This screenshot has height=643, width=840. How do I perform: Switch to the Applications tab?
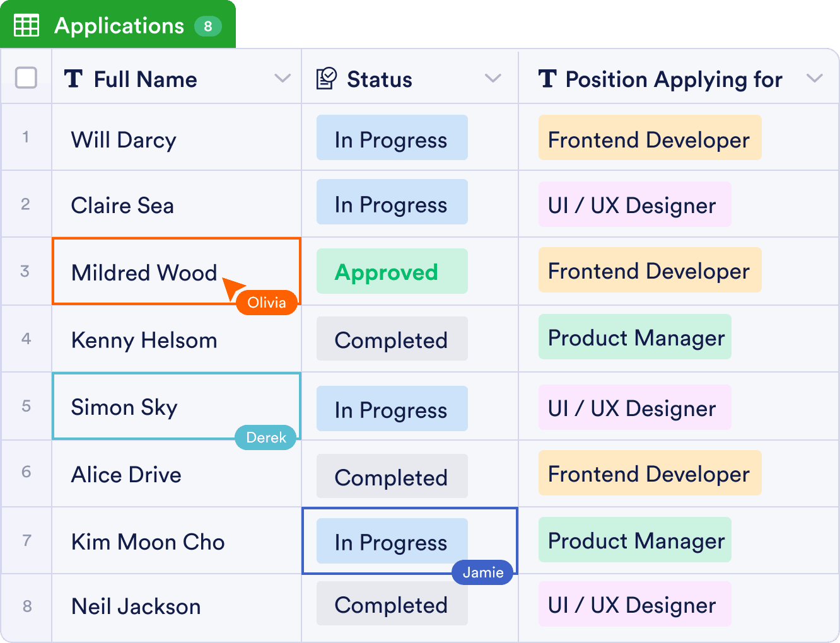119,25
